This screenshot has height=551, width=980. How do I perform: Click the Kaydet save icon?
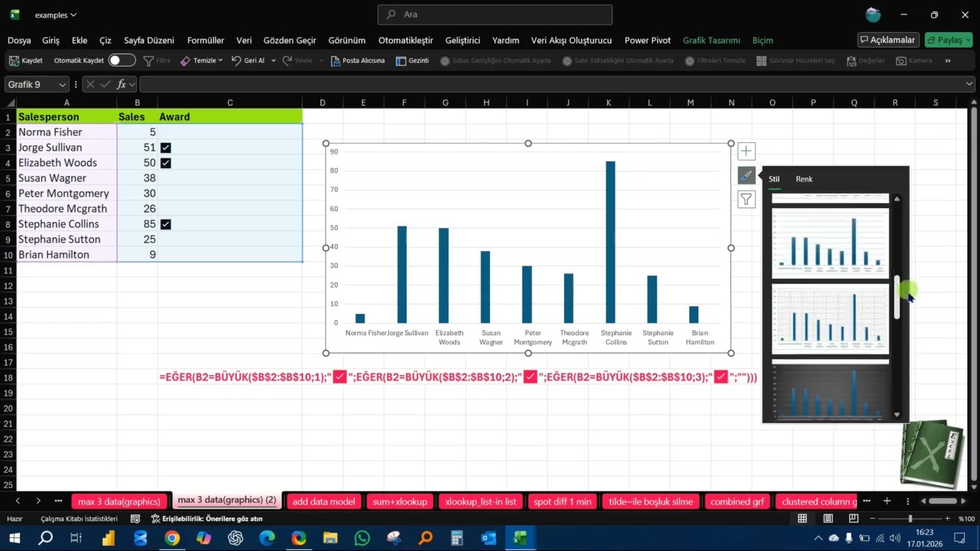(x=14, y=60)
